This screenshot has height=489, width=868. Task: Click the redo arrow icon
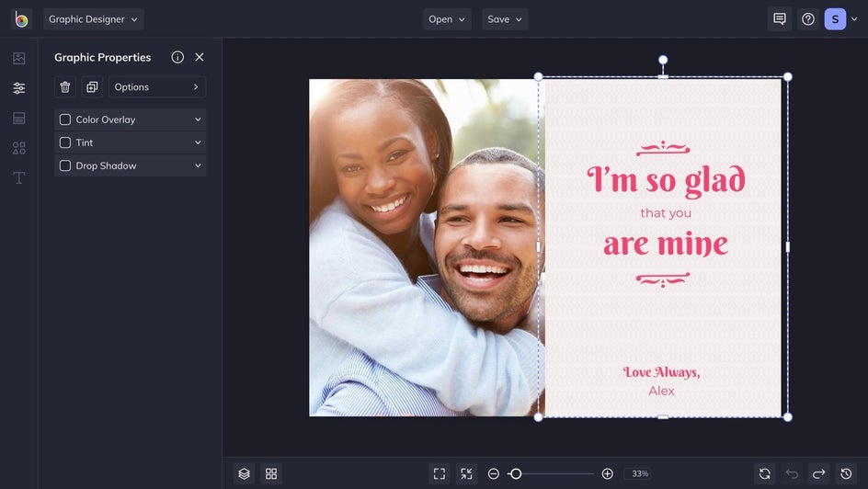[818, 473]
